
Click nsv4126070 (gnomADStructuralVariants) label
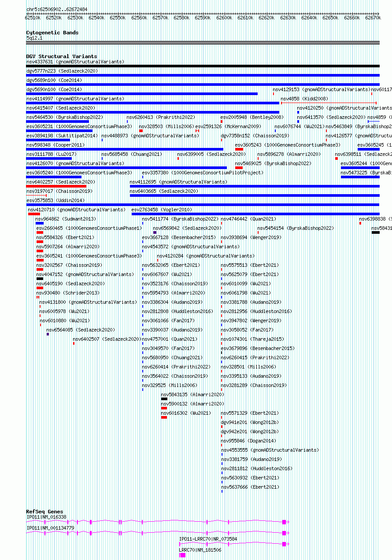75,163
